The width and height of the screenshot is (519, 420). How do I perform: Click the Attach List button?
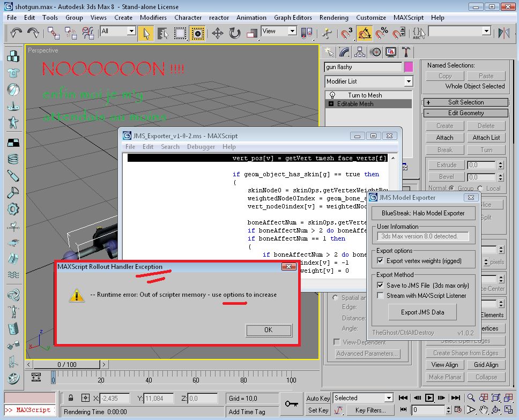(x=486, y=138)
